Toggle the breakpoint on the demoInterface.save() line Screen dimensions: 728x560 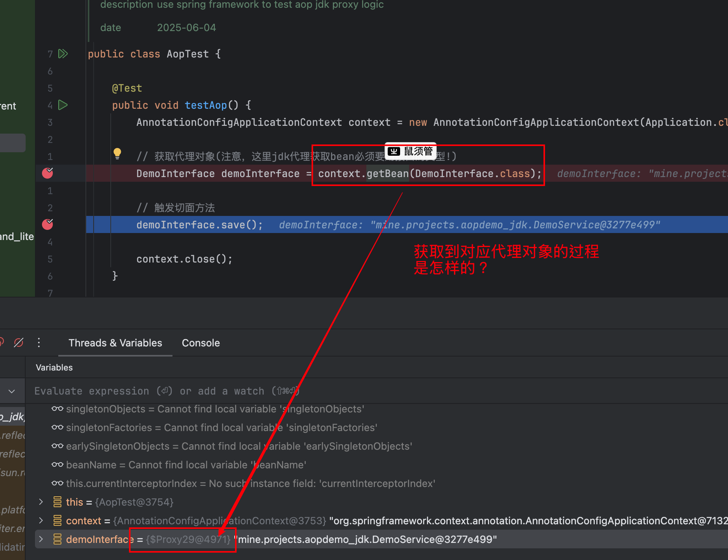47,224
